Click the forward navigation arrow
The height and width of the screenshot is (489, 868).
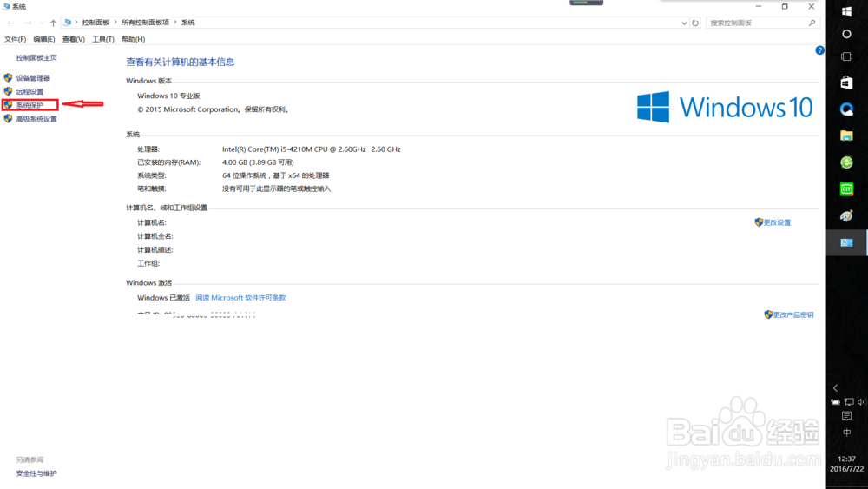[28, 23]
